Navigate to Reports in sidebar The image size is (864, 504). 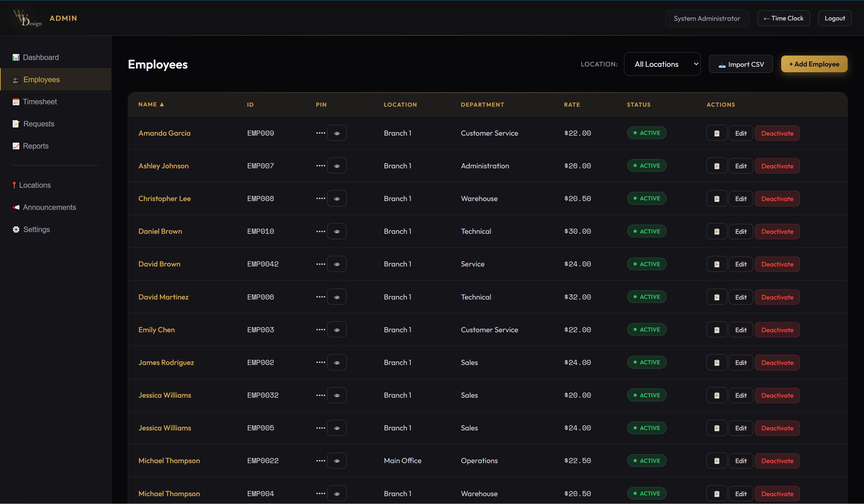pyautogui.click(x=35, y=146)
